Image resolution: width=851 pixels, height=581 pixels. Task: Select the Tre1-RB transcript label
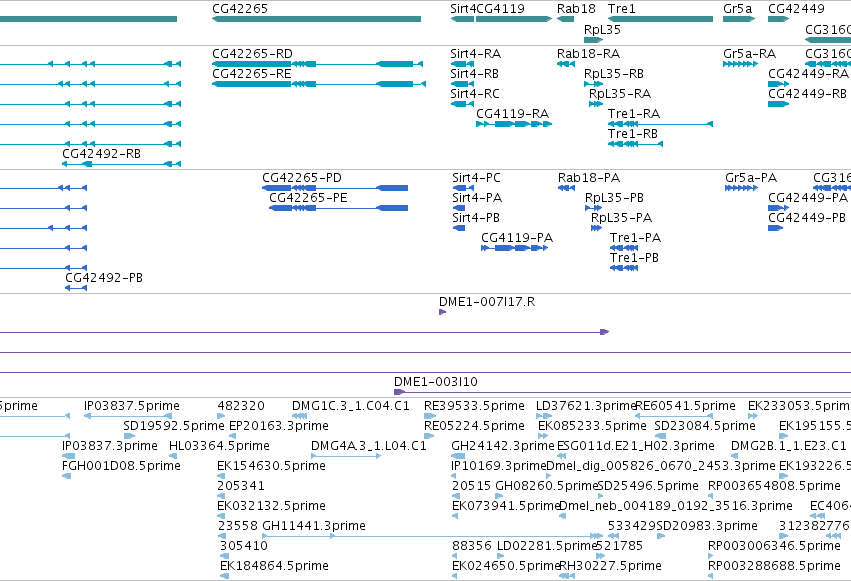pos(633,134)
